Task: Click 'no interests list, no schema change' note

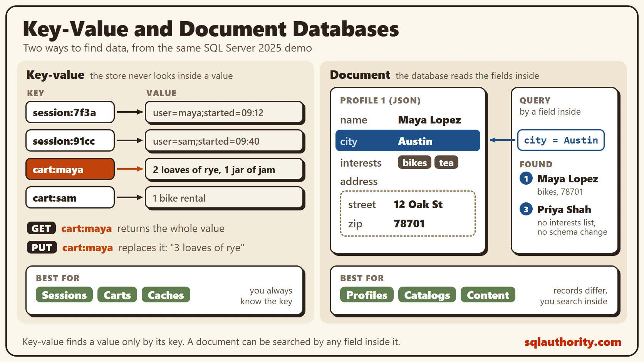Action: [572, 227]
